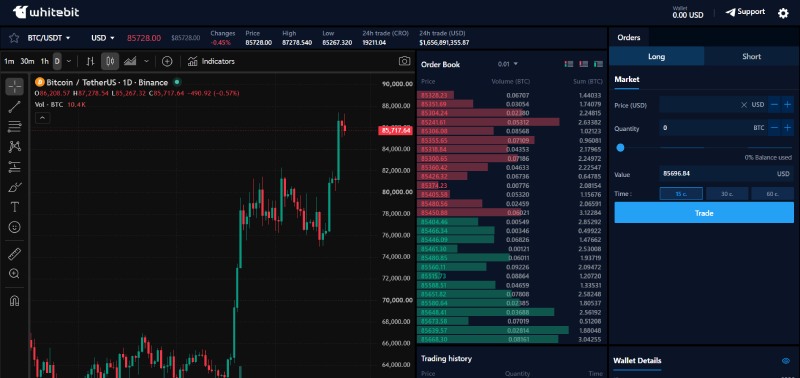Select the candlestick chart style icon
800x378 pixels.
click(x=110, y=61)
